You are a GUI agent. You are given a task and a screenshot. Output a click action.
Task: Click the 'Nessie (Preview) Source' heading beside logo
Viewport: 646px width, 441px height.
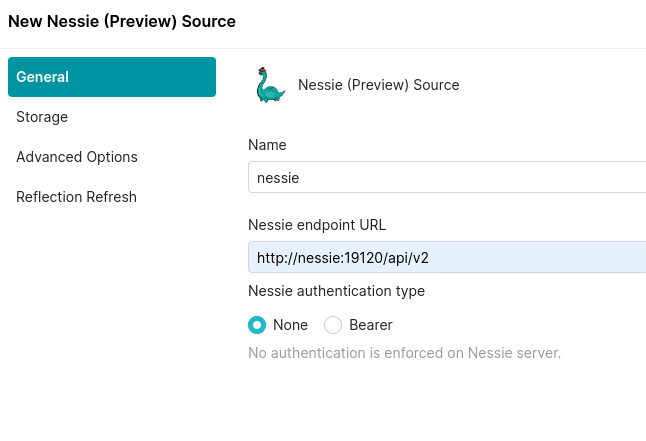(379, 85)
